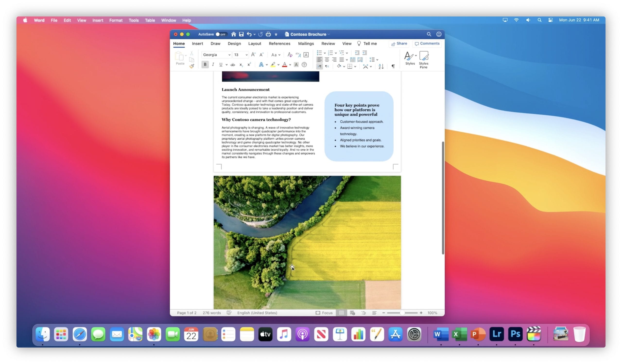Open Excel from the Dock

click(x=459, y=334)
